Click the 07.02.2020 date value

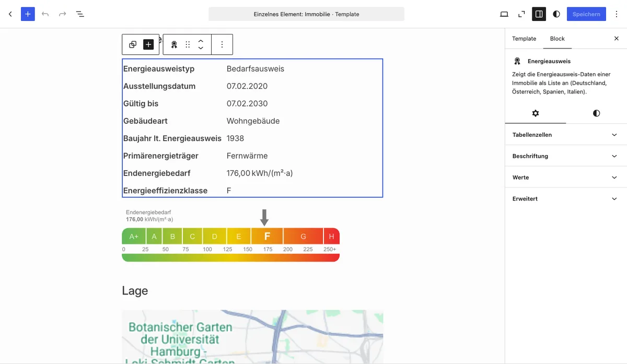click(x=247, y=86)
